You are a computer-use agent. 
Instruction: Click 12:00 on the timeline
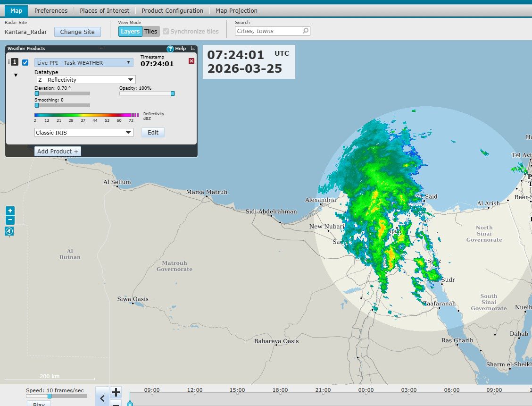[195, 390]
